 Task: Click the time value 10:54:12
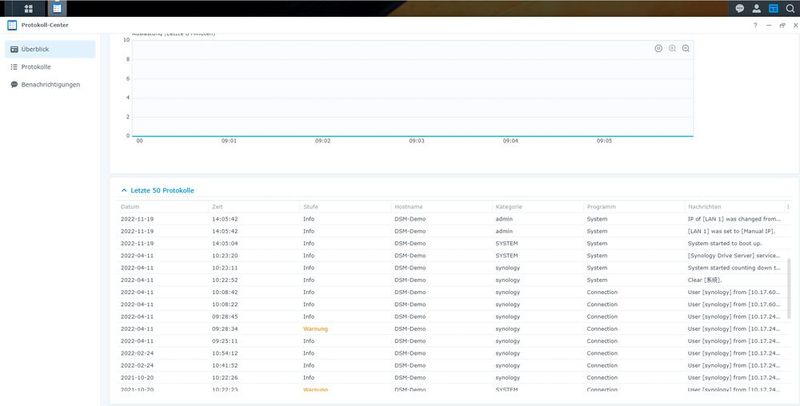[x=225, y=353]
